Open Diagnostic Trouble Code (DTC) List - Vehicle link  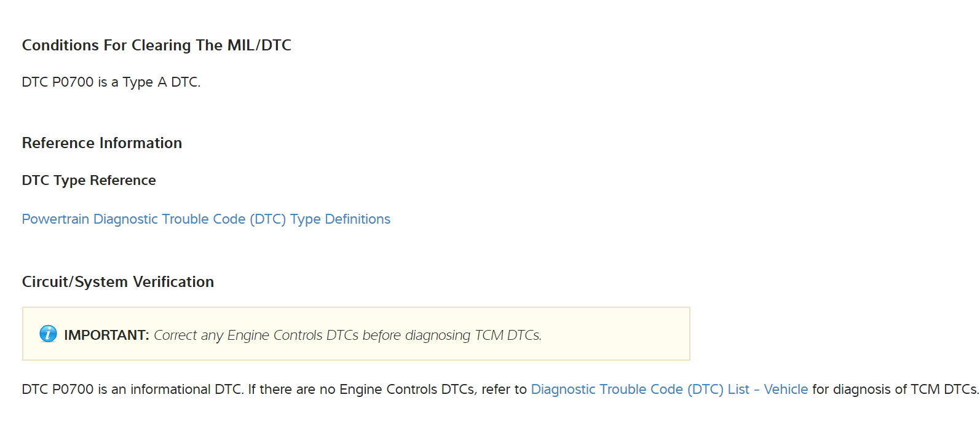[x=669, y=390]
